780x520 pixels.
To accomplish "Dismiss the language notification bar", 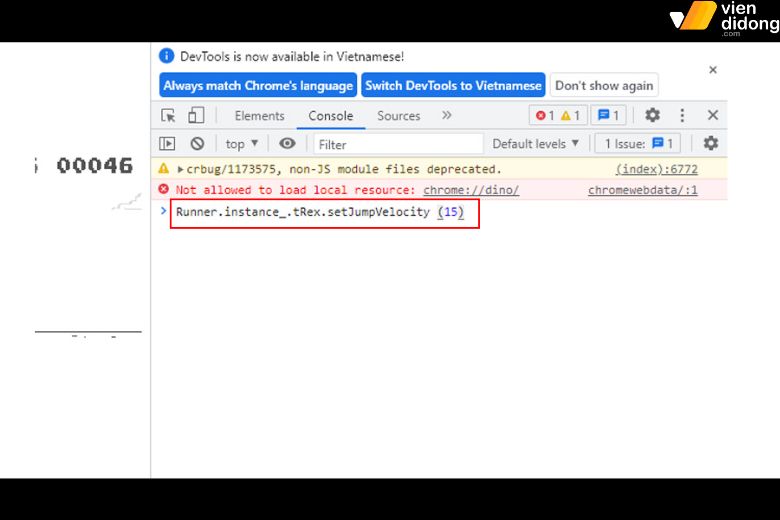I will coord(713,70).
